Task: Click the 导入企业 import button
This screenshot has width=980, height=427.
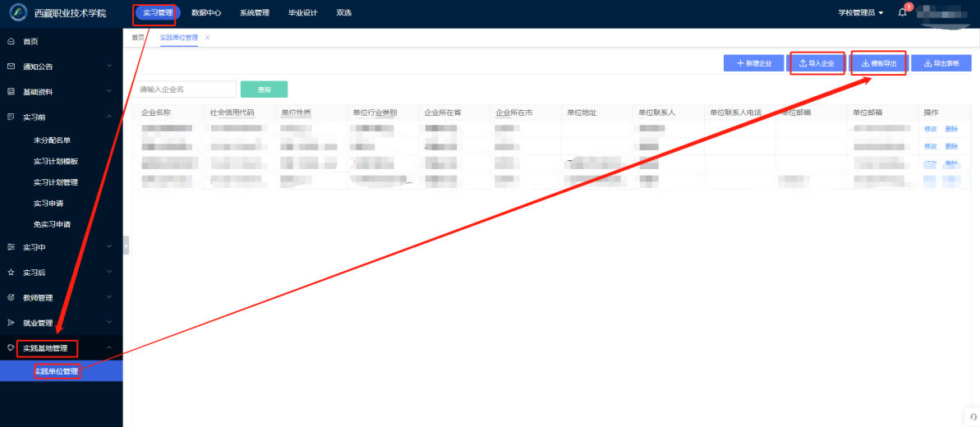Action: coord(817,63)
